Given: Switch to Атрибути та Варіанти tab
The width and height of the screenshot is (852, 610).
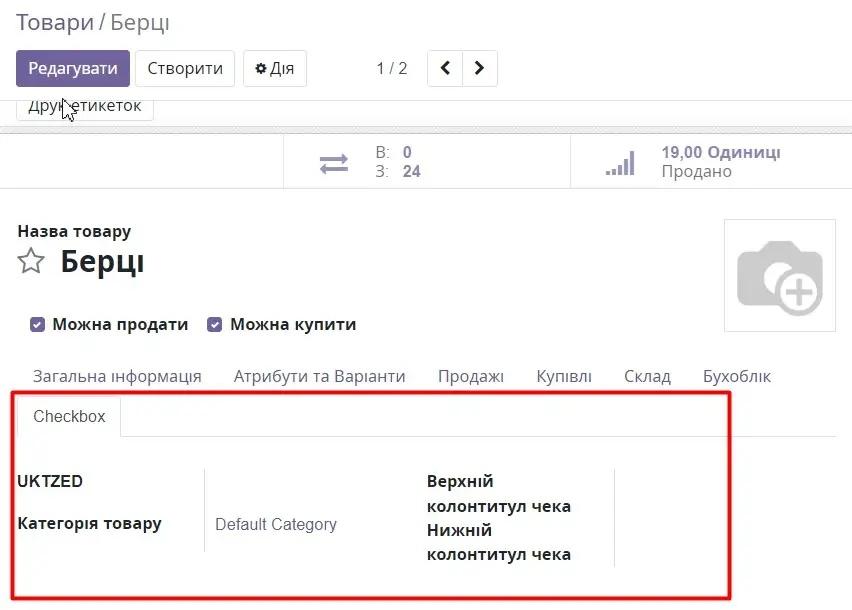Looking at the screenshot, I should pyautogui.click(x=319, y=377).
